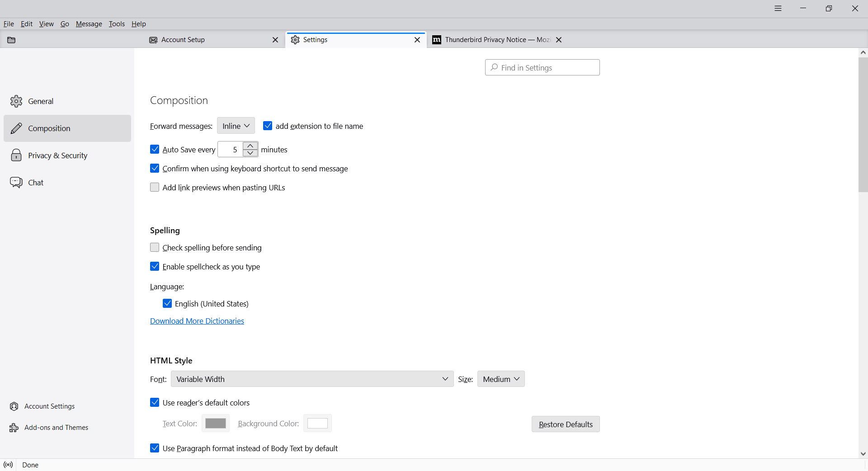The width and height of the screenshot is (868, 471).
Task: Switch to the Account Setup tab
Action: click(x=183, y=40)
